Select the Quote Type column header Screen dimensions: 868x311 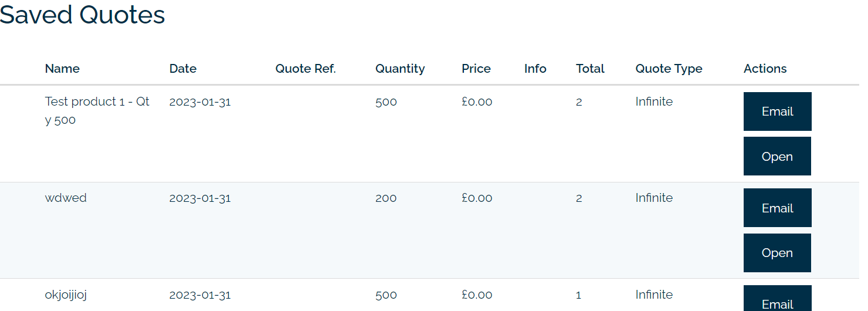[669, 69]
